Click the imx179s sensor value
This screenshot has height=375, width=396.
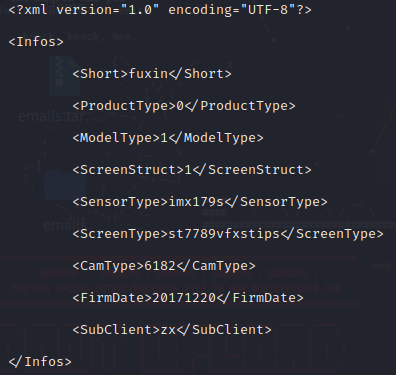pyautogui.click(x=196, y=202)
